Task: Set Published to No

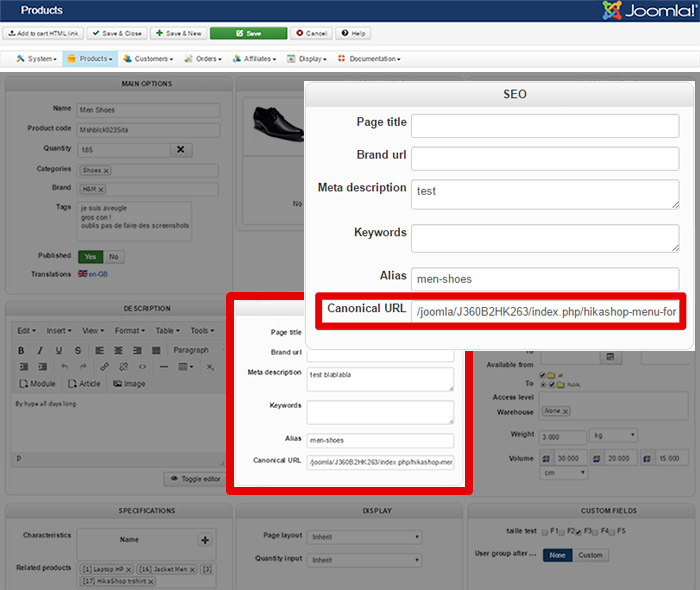Action: pyautogui.click(x=114, y=256)
